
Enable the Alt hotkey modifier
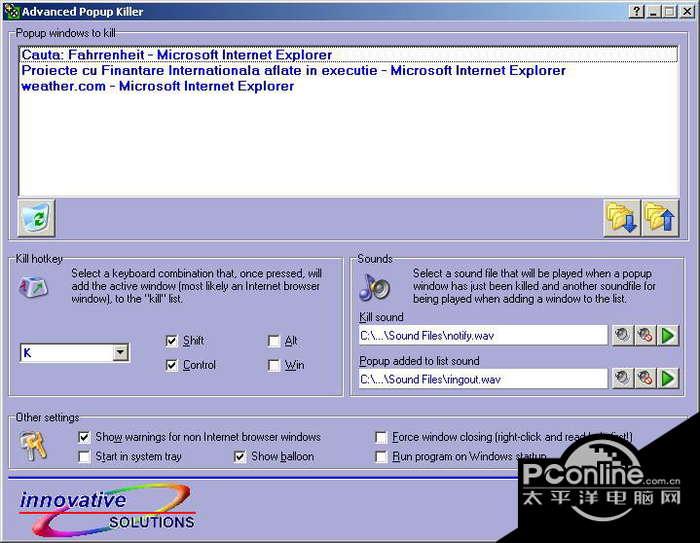(x=274, y=341)
